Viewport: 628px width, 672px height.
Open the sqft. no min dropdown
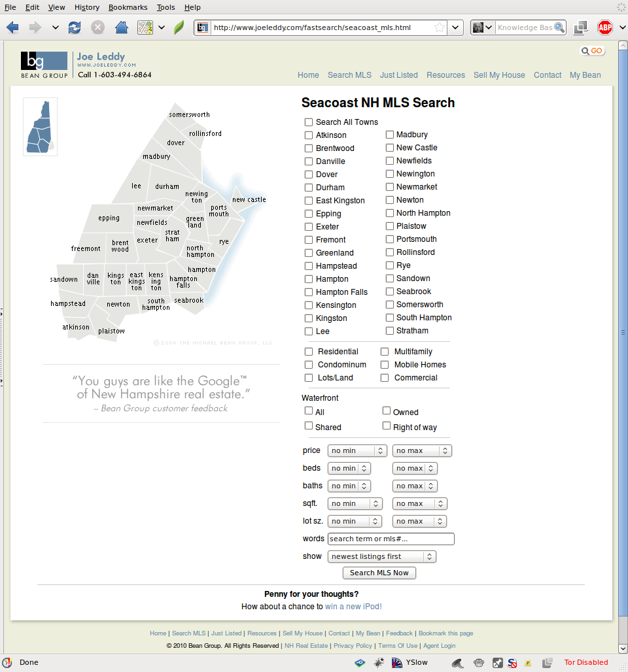pos(355,503)
